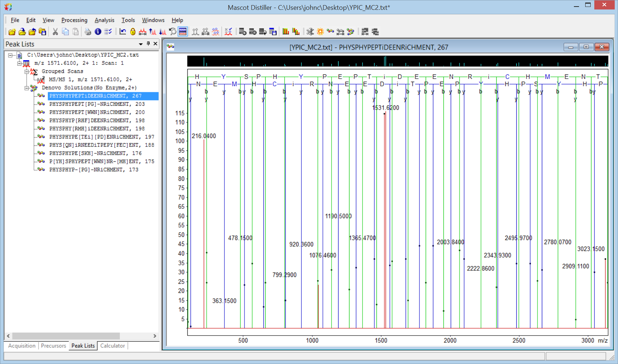The width and height of the screenshot is (618, 364).
Task: Click the Peak Lists scrollbar right arrow
Action: pos(155,336)
